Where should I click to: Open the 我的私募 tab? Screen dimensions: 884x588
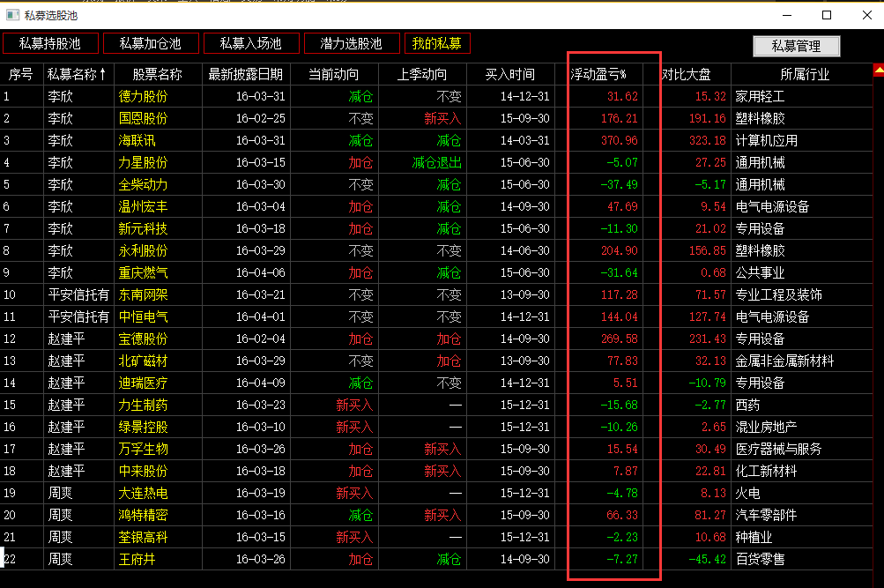coord(436,43)
